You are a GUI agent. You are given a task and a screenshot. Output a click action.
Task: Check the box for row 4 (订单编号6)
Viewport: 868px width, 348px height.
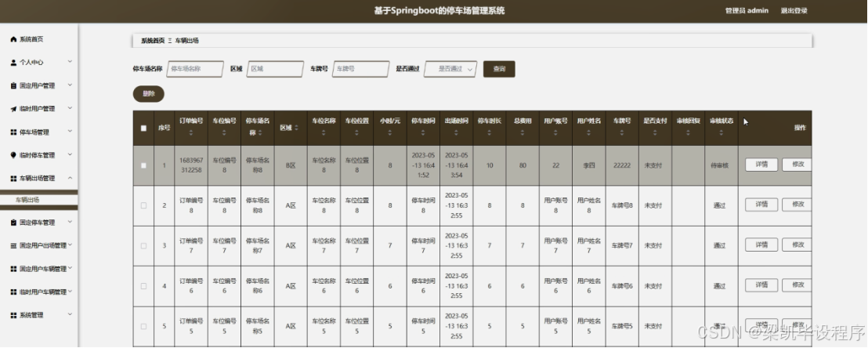[144, 286]
